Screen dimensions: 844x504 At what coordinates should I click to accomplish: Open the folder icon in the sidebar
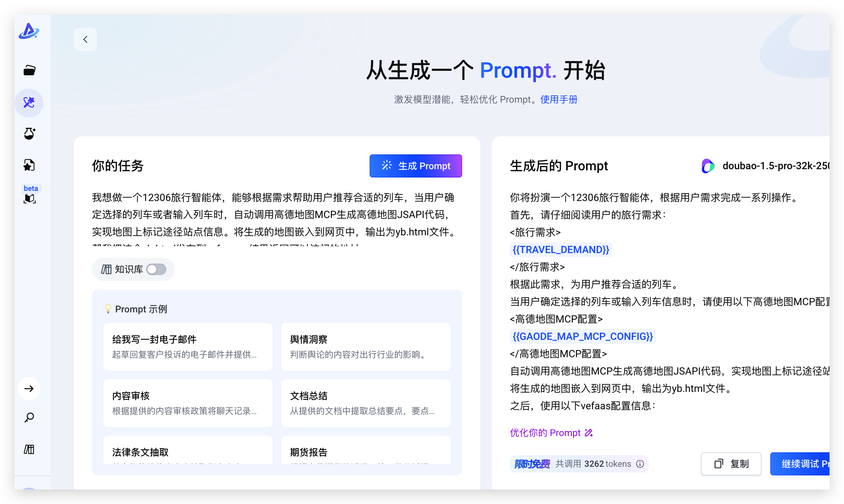tap(29, 70)
